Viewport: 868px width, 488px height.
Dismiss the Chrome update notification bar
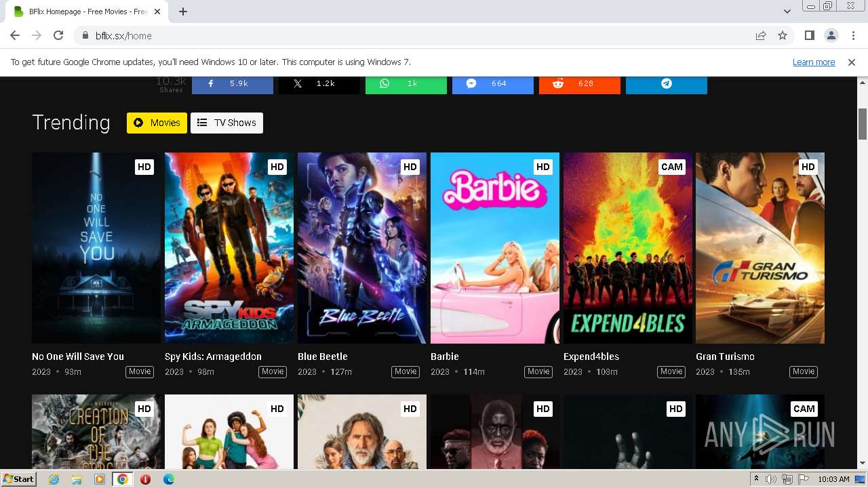(x=852, y=62)
